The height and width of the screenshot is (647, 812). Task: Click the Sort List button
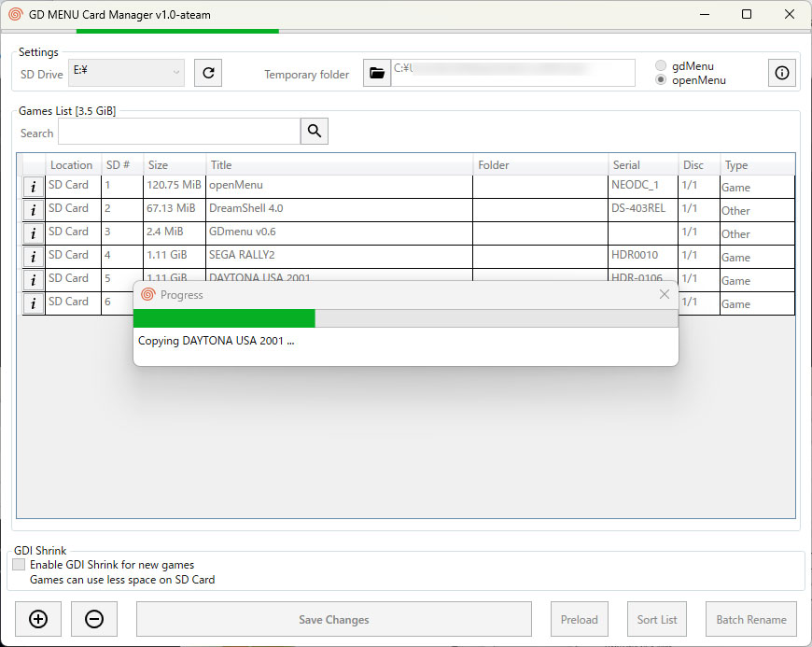click(x=657, y=619)
